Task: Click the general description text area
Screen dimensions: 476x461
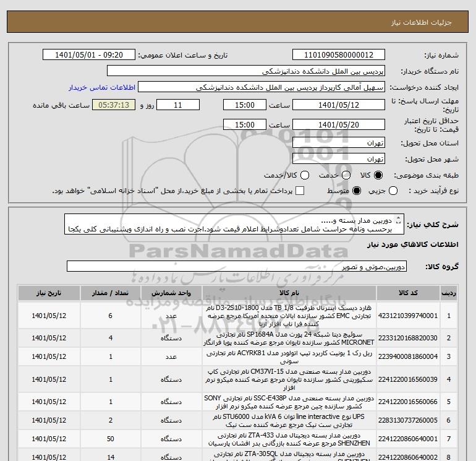Action: [234, 224]
